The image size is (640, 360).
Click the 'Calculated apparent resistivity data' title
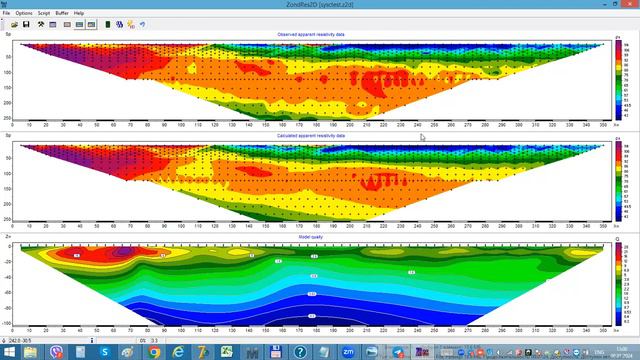311,136
